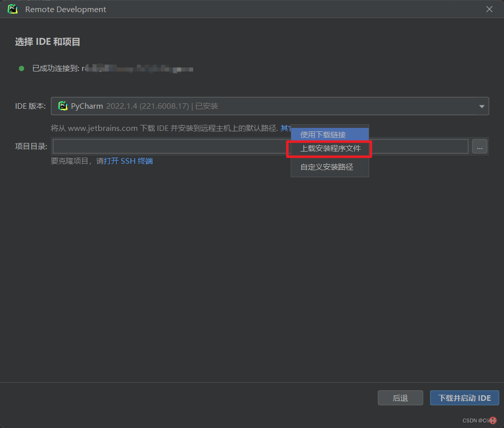The image size is (504, 428).
Task: Close the Remote Development dialog
Action: [489, 10]
